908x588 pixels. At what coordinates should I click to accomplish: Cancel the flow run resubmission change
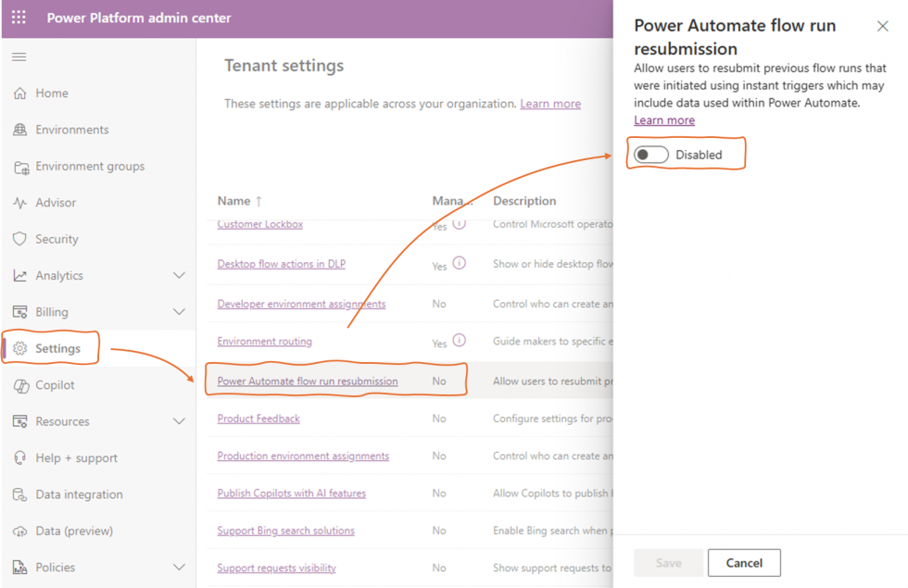(743, 562)
